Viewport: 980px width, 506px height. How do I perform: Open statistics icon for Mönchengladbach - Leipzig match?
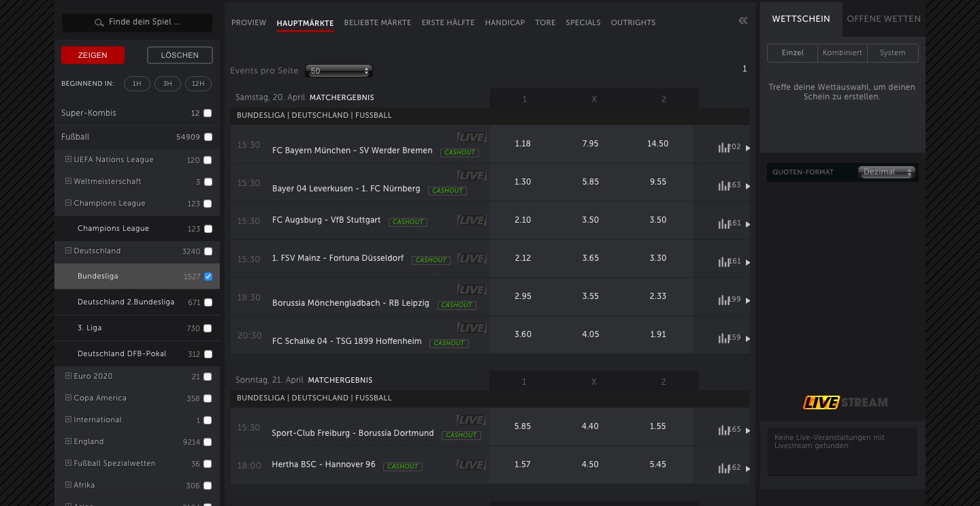[x=723, y=300]
